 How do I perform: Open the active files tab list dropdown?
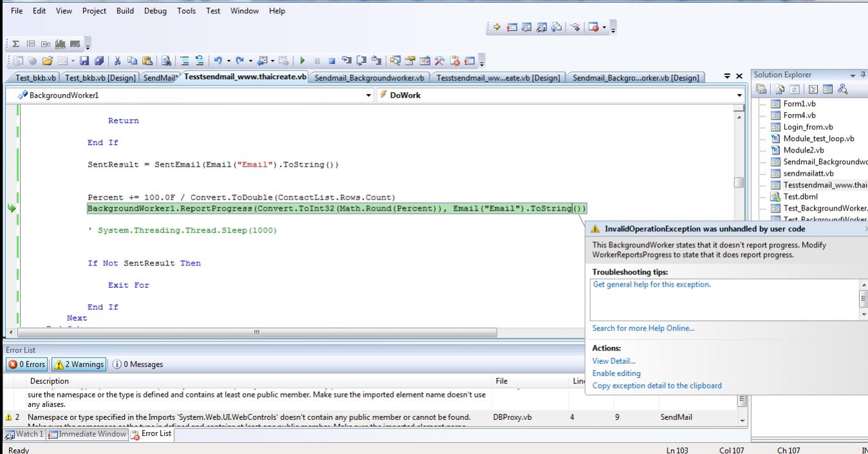click(x=727, y=76)
